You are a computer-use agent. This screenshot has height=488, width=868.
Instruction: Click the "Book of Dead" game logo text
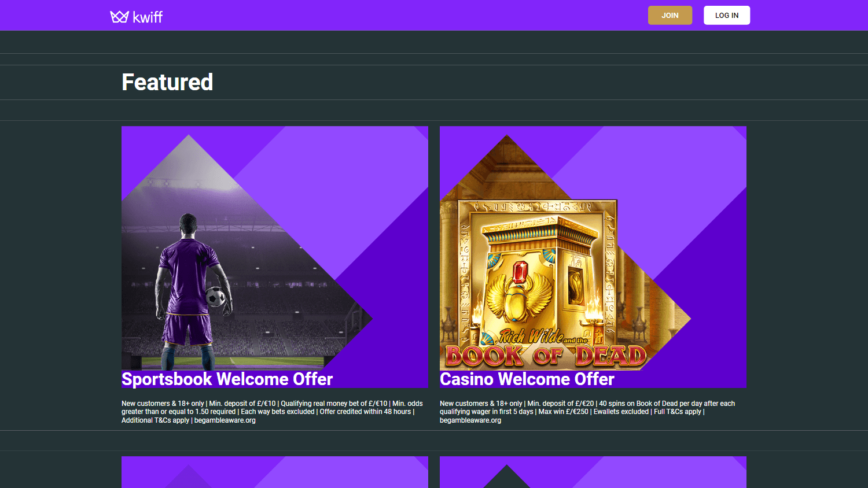546,356
